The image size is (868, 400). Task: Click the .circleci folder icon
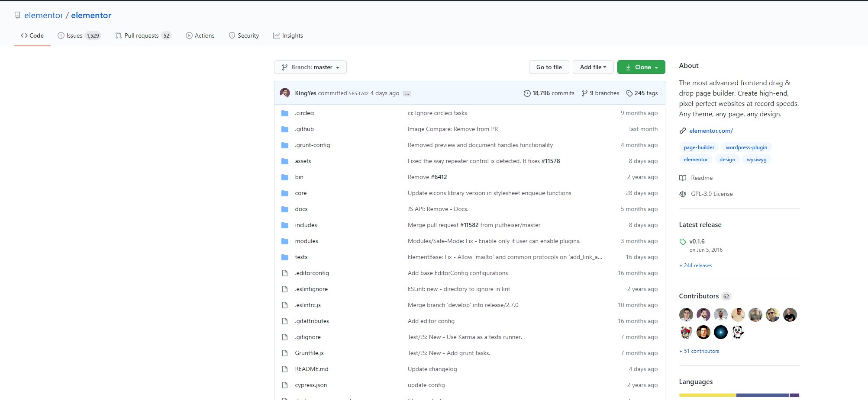tap(285, 113)
